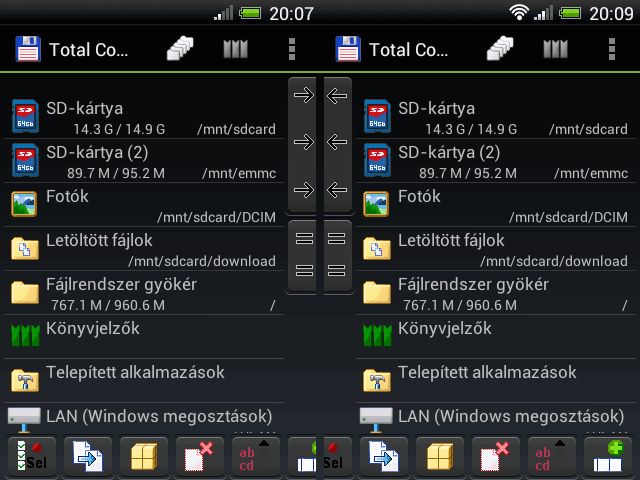This screenshot has height=480, width=640.
Task: Tap the Copy/Move files button in the 20:07 screen
Action: tap(88, 456)
